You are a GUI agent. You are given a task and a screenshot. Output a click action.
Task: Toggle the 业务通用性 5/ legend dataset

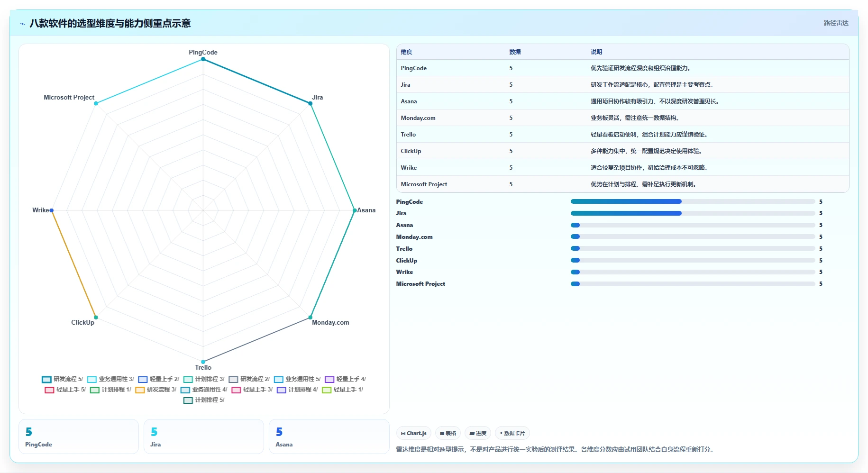pos(297,379)
